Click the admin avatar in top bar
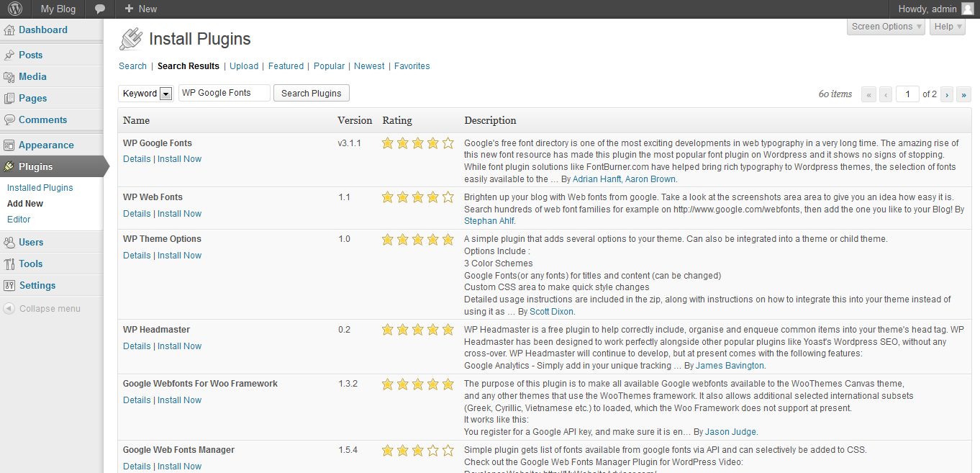Screen dimensions: 980x473 point(968,9)
